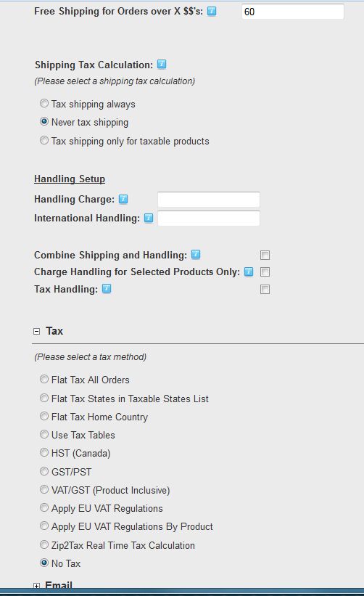This screenshot has height=596, width=364.
Task: Select Flat Tax All Orders method
Action: coord(44,380)
